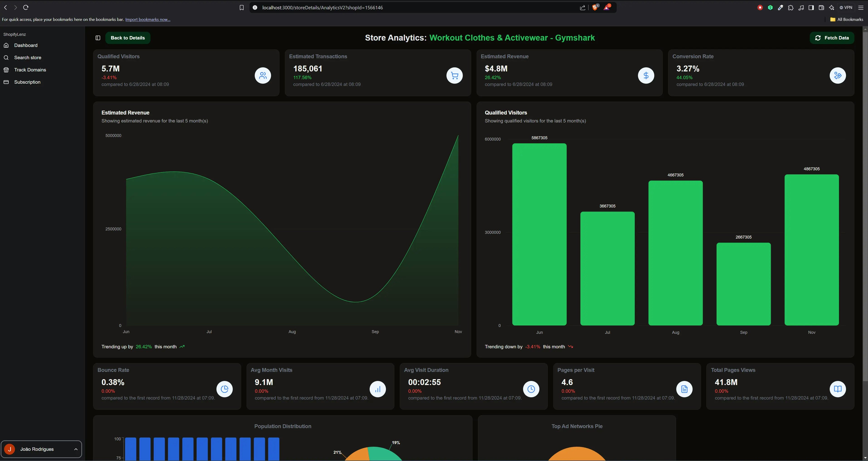This screenshot has width=868, height=461.
Task: Click the site info icon in address bar
Action: [x=255, y=7]
